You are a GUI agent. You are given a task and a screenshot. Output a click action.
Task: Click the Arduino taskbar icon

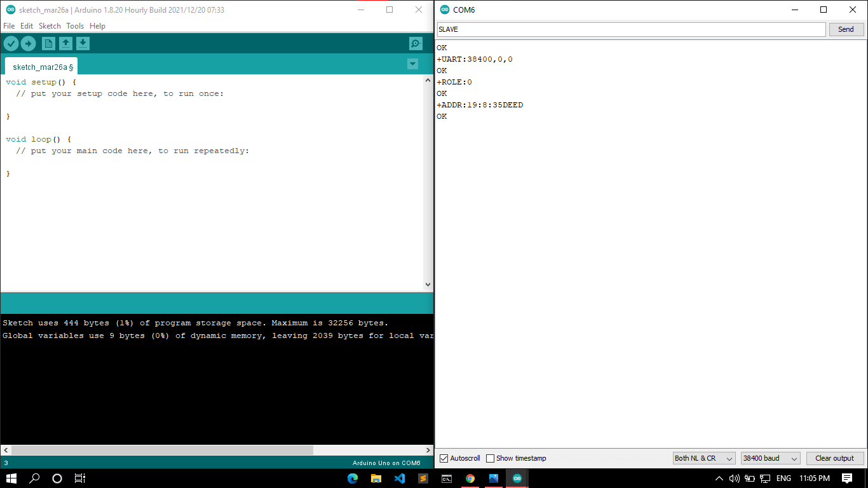tap(517, 478)
